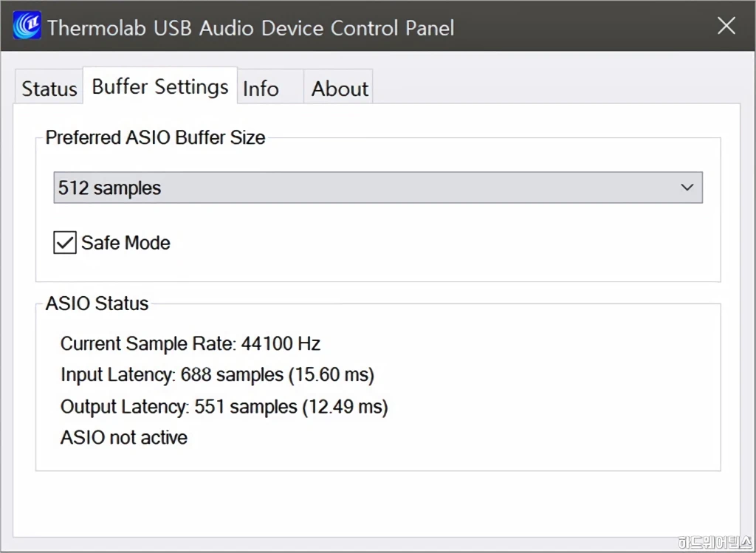Screen dimensions: 756x553
Task: Click the Preferred ASIO Buffer Size heading
Action: (x=155, y=137)
